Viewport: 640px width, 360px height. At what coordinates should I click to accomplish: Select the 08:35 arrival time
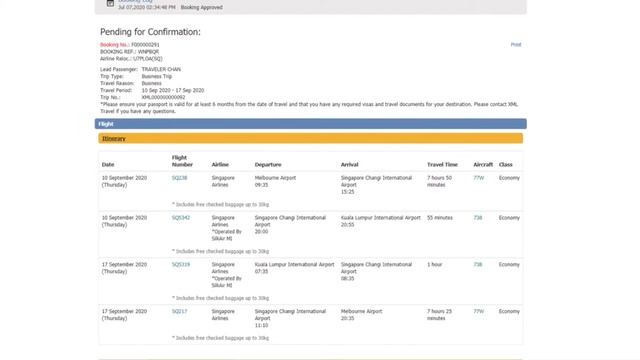347,278
